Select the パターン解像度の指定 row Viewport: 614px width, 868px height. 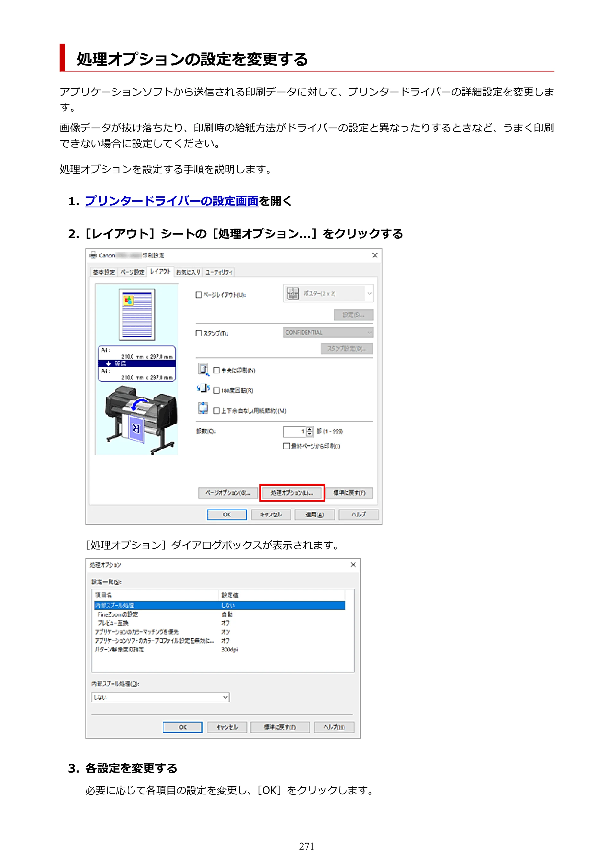pos(220,650)
